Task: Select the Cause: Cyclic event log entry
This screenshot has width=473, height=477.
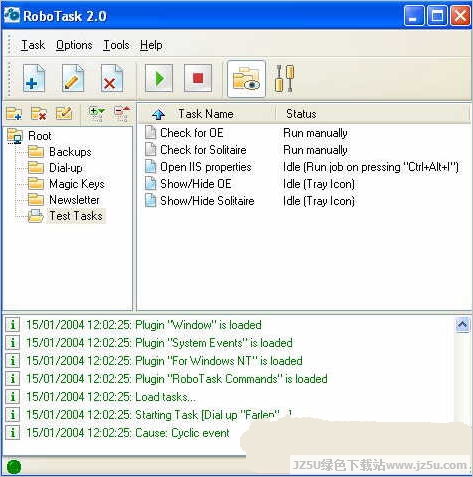Action: coord(128,433)
